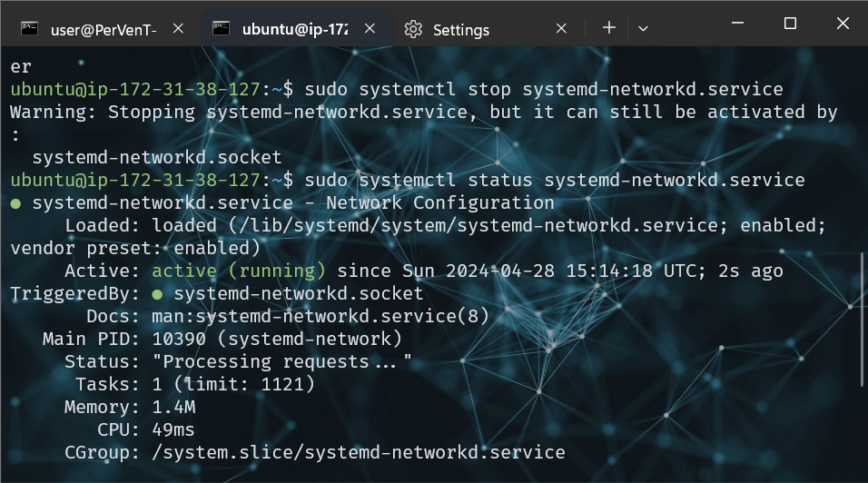Click the /system.slice CGroup path text
Viewport: 868px width, 483px height.
(359, 452)
